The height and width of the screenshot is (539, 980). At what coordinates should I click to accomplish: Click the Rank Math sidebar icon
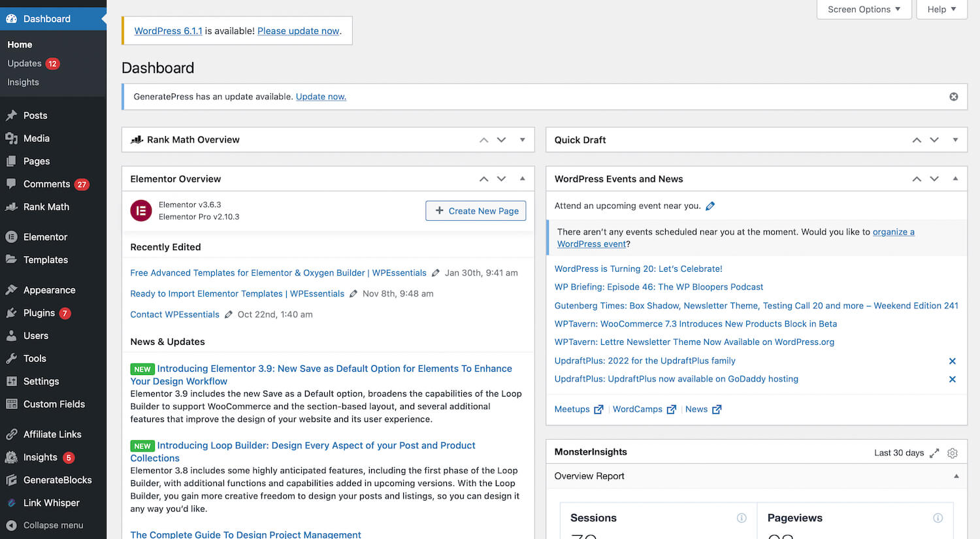12,207
